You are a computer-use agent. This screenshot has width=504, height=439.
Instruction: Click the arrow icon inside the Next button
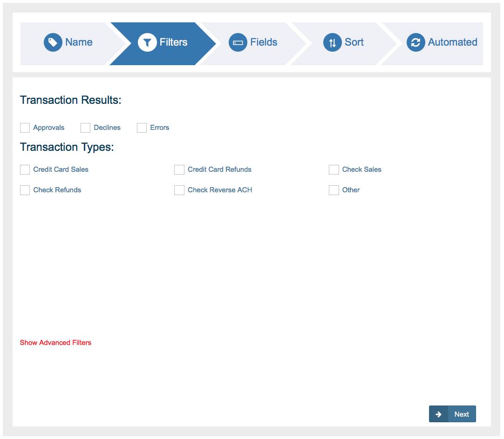438,414
